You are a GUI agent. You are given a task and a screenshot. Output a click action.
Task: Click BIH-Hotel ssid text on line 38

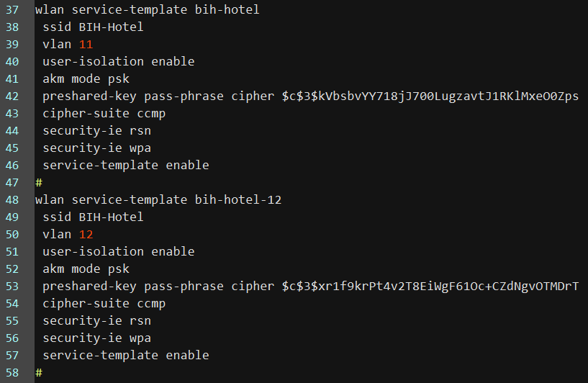[111, 27]
